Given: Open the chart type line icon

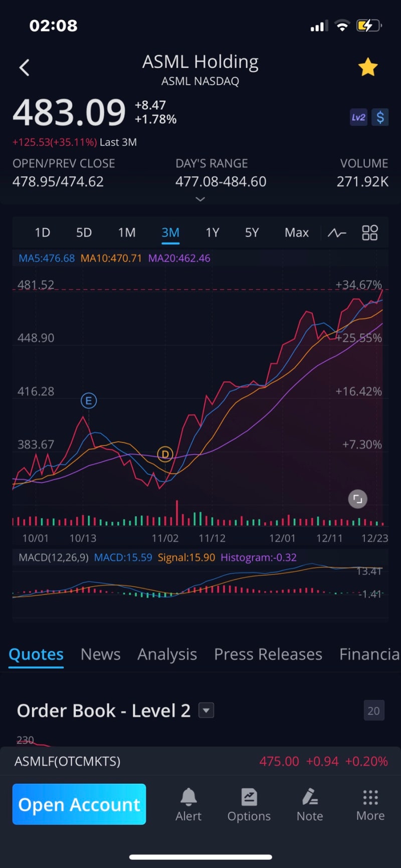Looking at the screenshot, I should [x=337, y=233].
